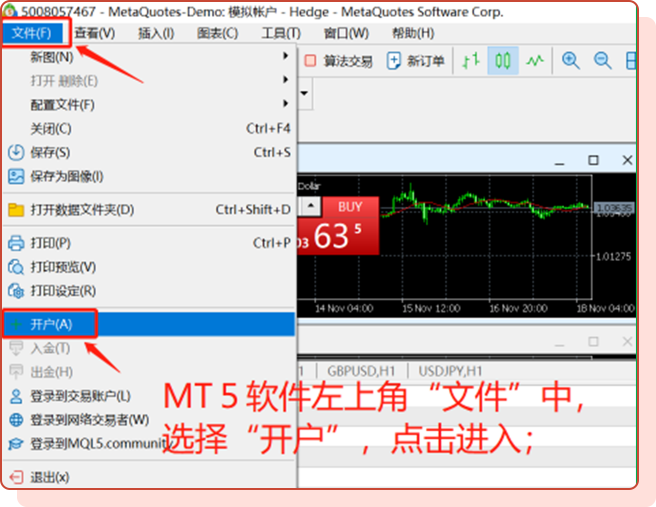
Task: Switch to USDJPY,H1 chart tab
Action: [x=450, y=371]
